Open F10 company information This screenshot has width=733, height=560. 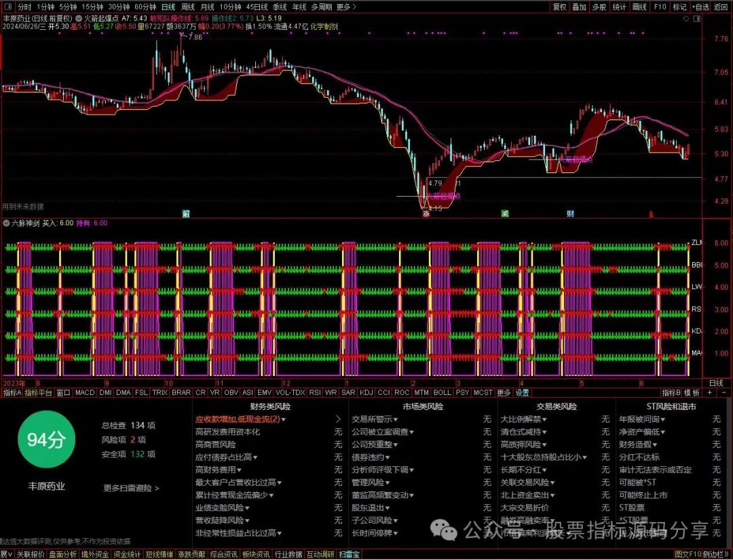[660, 7]
